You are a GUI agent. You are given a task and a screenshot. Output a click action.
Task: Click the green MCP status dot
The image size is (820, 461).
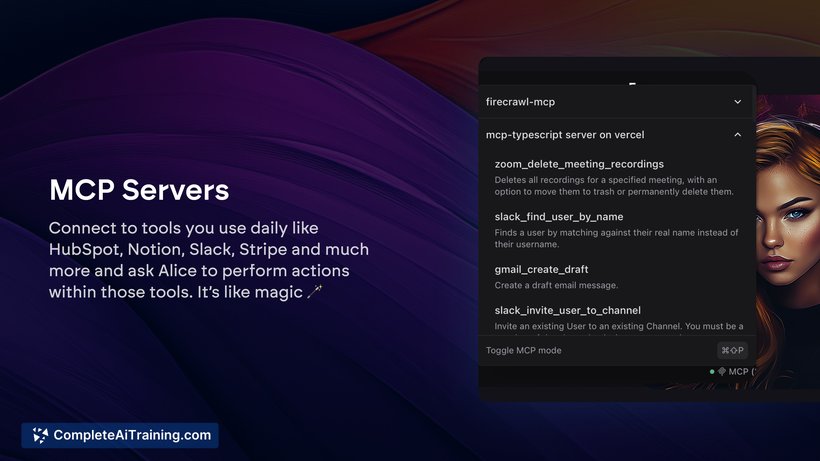[x=712, y=372]
